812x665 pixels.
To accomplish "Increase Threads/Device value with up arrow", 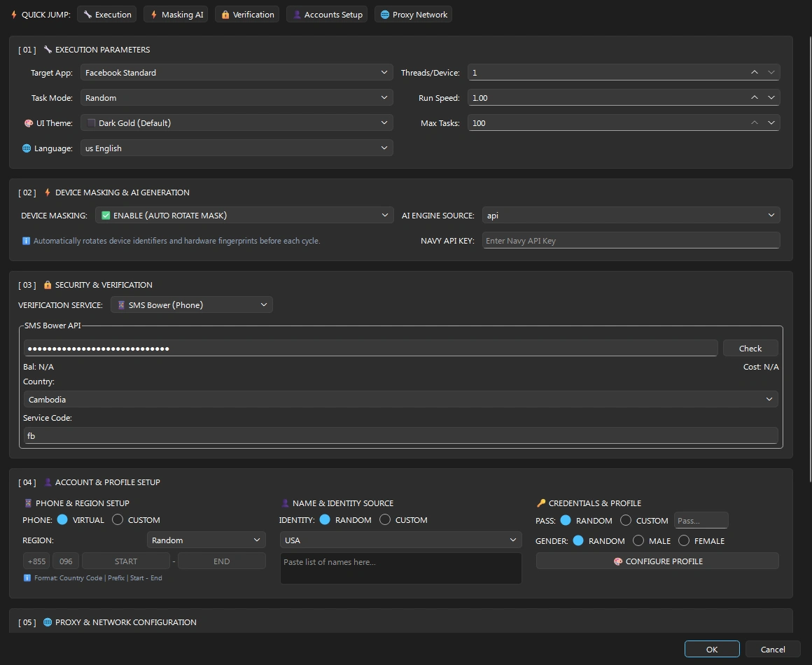I will (x=755, y=73).
